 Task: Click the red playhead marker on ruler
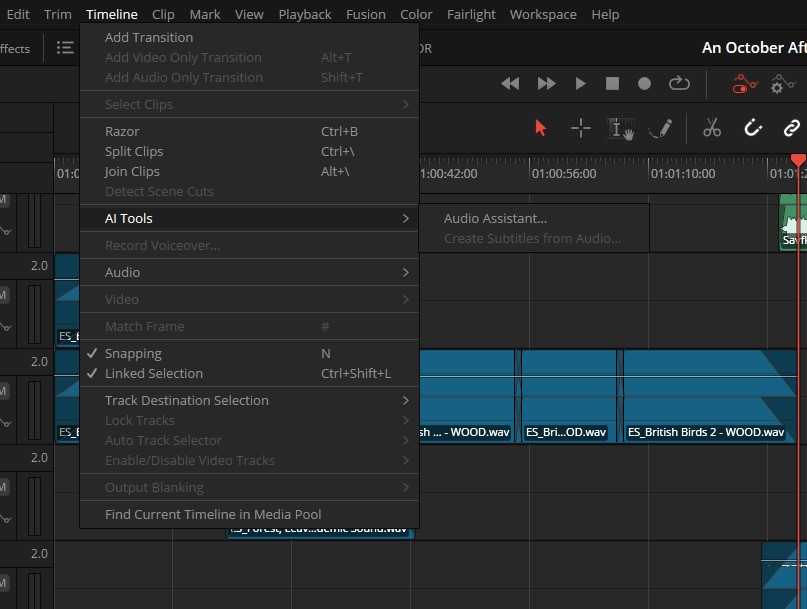pyautogui.click(x=798, y=160)
